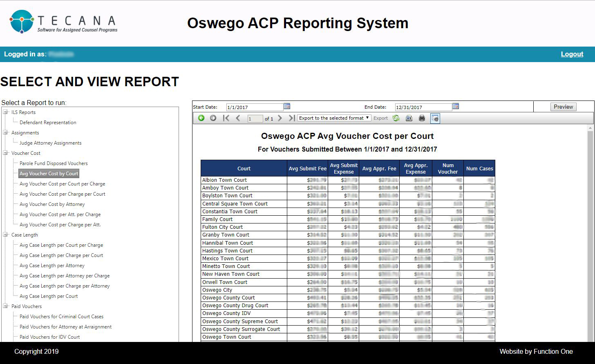Click the End Date input field

(x=423, y=107)
